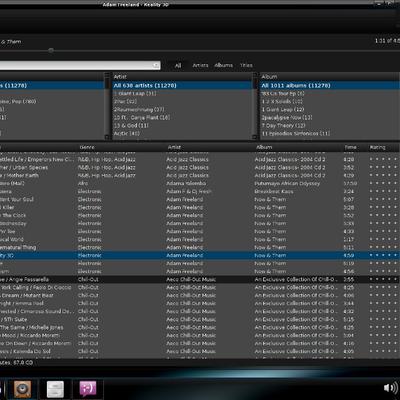Click Putumayo African Odyssey album cell
Screen dimensions: 400x400
click(x=287, y=184)
